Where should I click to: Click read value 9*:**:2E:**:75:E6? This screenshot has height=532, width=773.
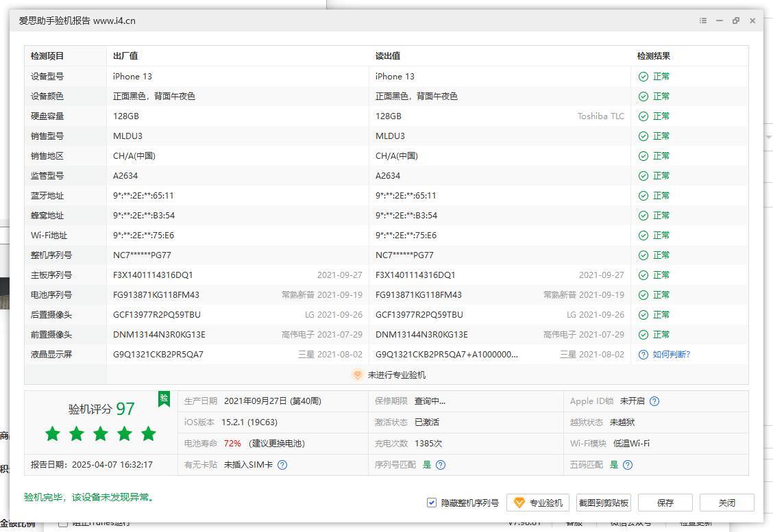click(406, 236)
